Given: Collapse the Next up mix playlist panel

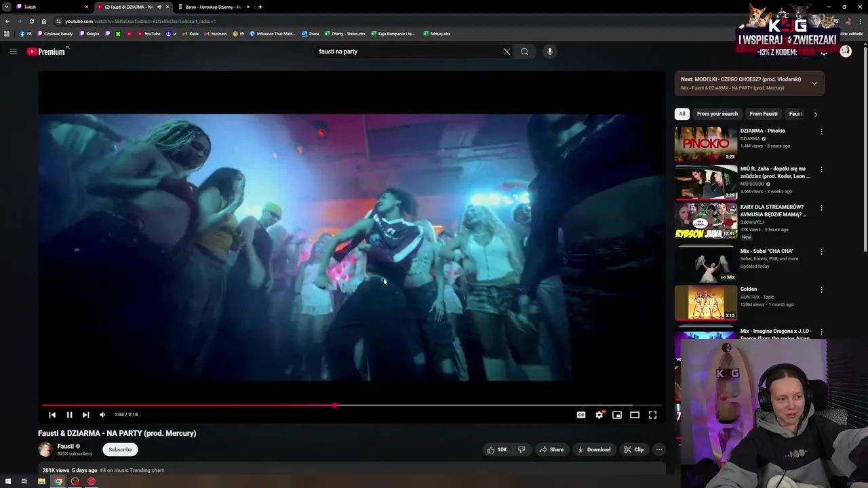Looking at the screenshot, I should [x=814, y=83].
